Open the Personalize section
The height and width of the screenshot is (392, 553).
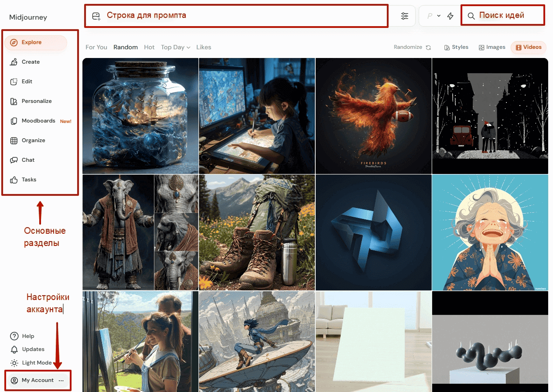tap(37, 101)
